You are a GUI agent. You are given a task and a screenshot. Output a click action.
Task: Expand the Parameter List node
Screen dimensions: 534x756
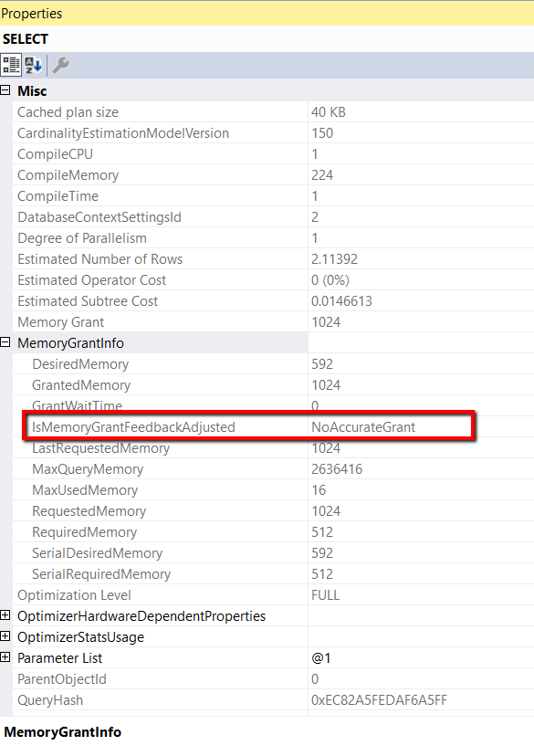[x=5, y=657]
